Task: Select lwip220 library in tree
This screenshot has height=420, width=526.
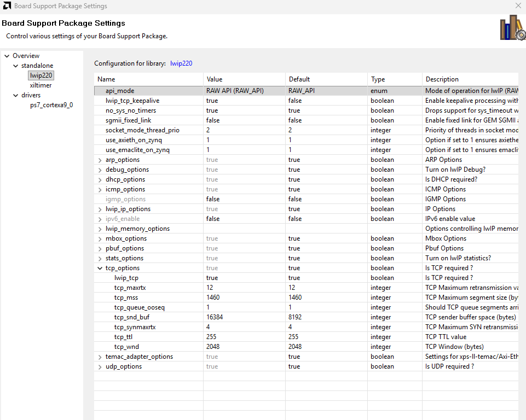Action: click(x=41, y=75)
